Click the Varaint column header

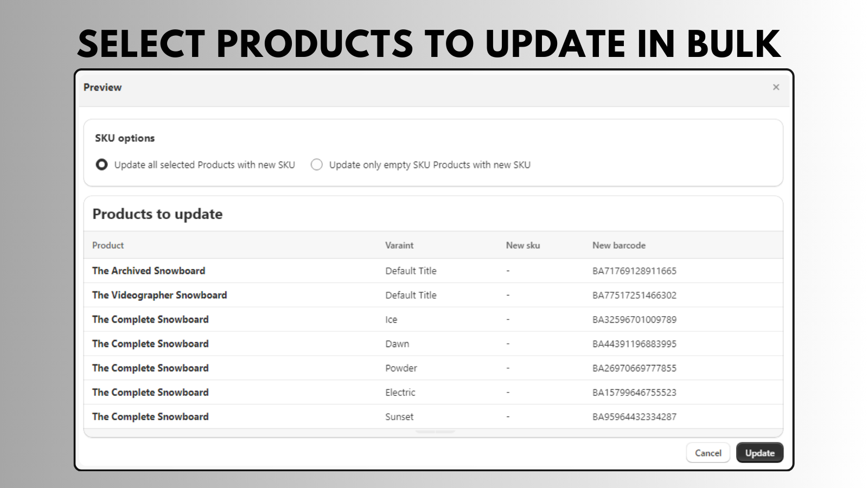(x=399, y=245)
